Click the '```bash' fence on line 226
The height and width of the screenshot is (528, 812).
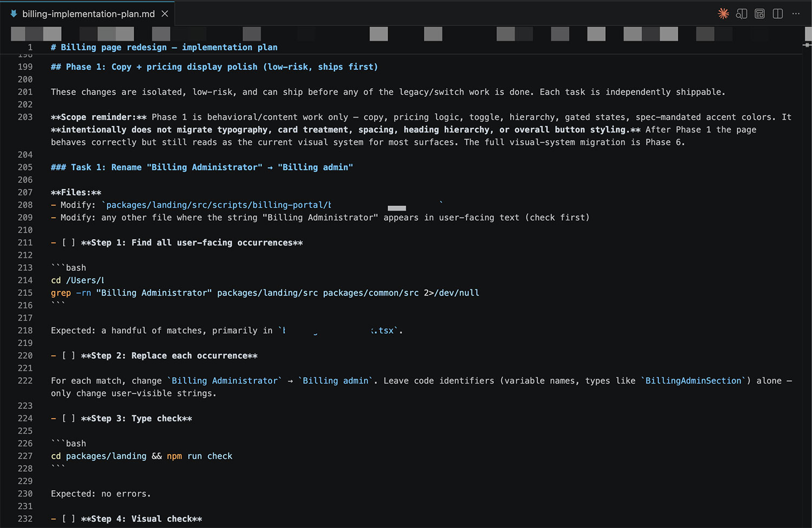coord(68,444)
